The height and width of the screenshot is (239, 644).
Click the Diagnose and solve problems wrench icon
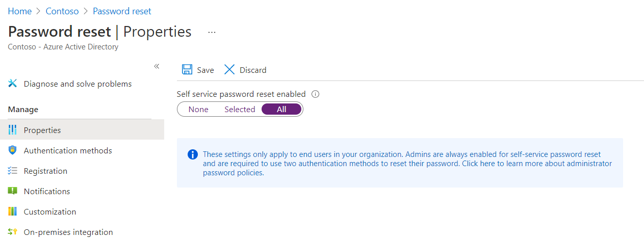coord(13,84)
